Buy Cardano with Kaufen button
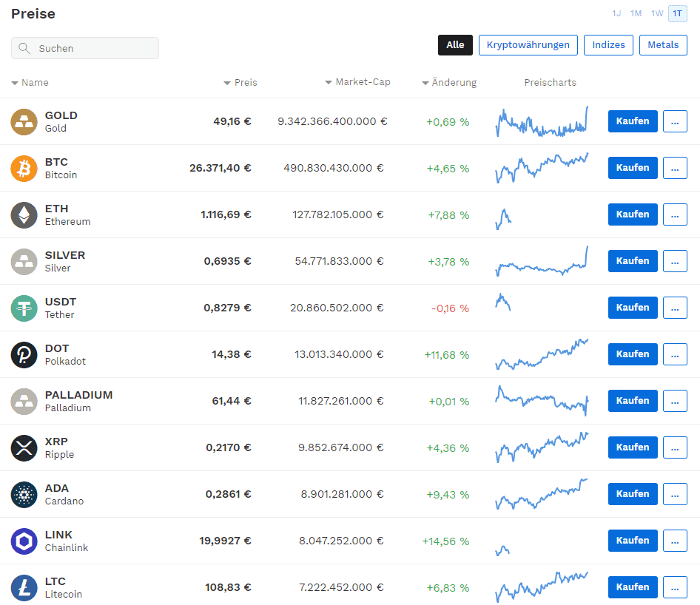Viewport: 700px width, 605px height. pos(633,494)
